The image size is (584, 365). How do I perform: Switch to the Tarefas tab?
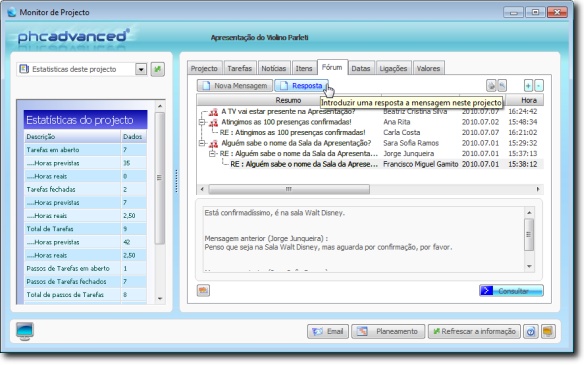239,68
